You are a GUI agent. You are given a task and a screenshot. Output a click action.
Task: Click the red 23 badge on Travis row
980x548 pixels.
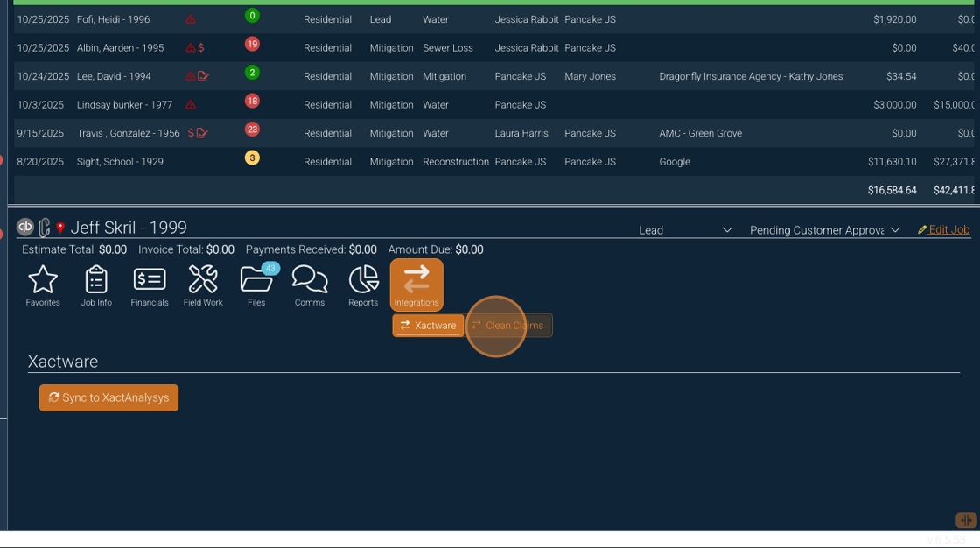[x=252, y=130]
